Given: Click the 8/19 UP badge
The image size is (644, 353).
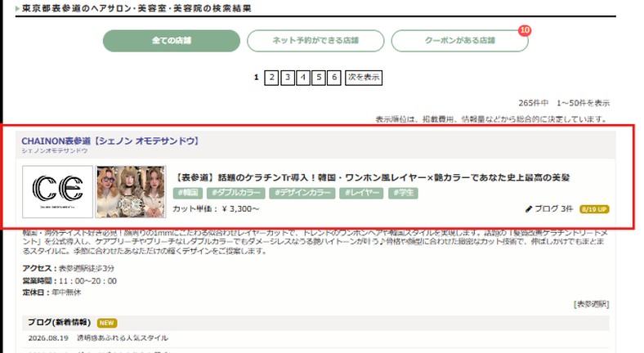Looking at the screenshot, I should (594, 209).
